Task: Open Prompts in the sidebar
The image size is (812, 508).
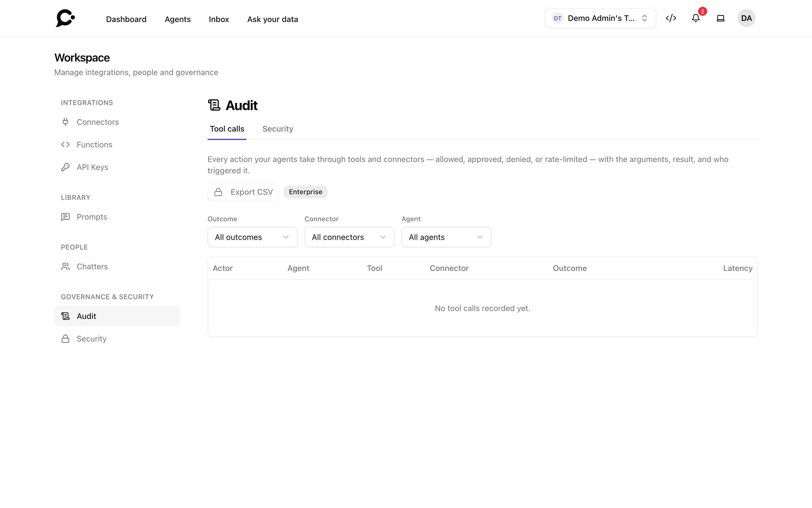Action: point(117,217)
